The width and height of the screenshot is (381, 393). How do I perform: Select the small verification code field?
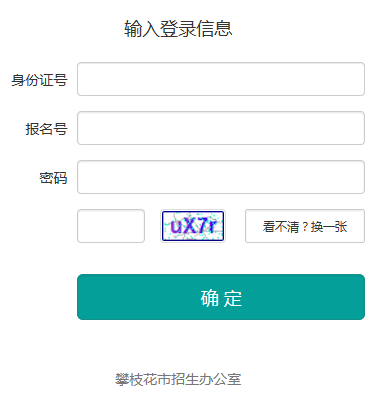111,226
